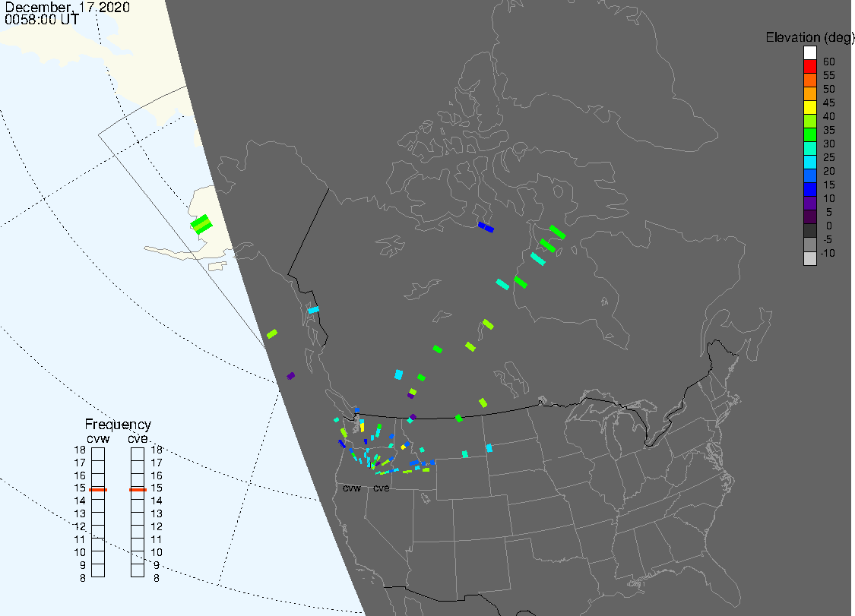Click the '0' elevation legend label
Image resolution: width=855 pixels, height=616 pixels.
tap(829, 226)
